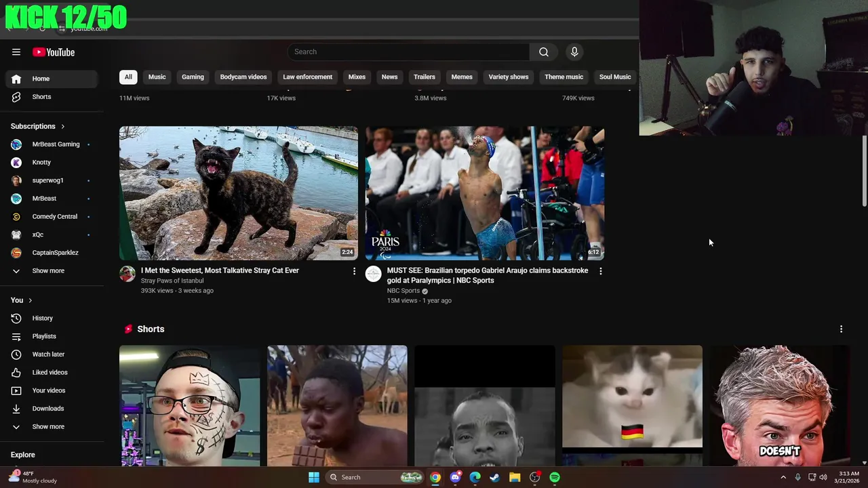Viewport: 868px width, 488px height.
Task: Open Watch later in the sidebar
Action: pos(52,354)
